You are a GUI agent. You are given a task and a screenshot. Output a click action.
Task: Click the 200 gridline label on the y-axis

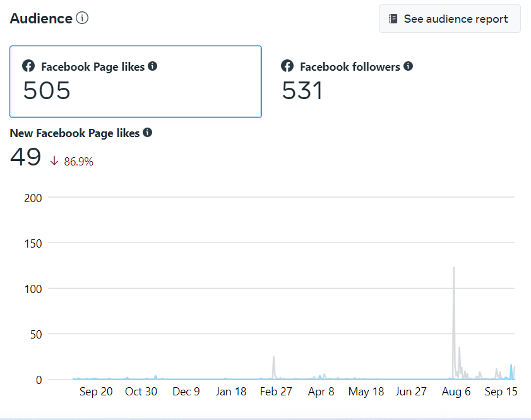click(x=33, y=198)
